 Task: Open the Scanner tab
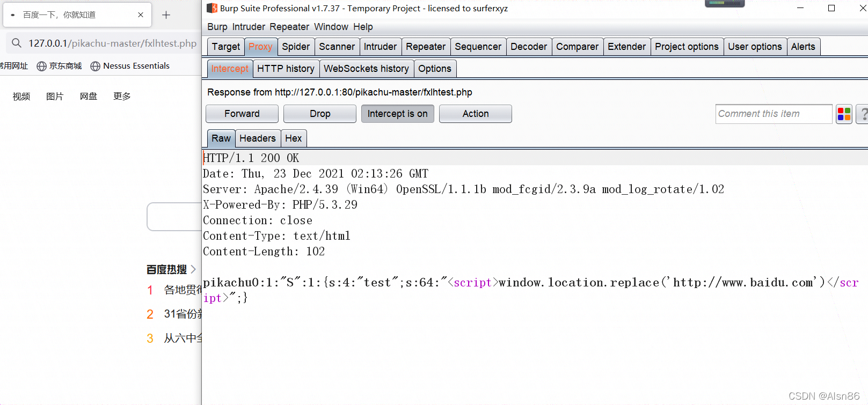coord(337,47)
